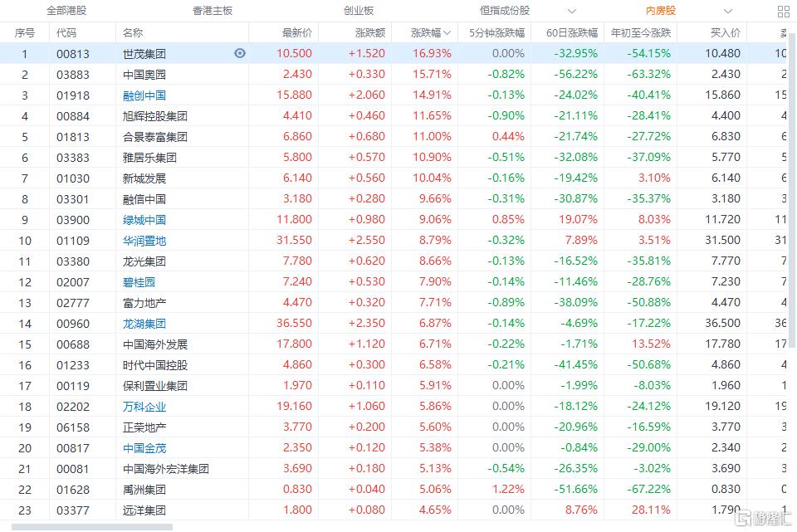Open the 中国金茂 stock link
The image size is (797, 532).
(x=144, y=448)
